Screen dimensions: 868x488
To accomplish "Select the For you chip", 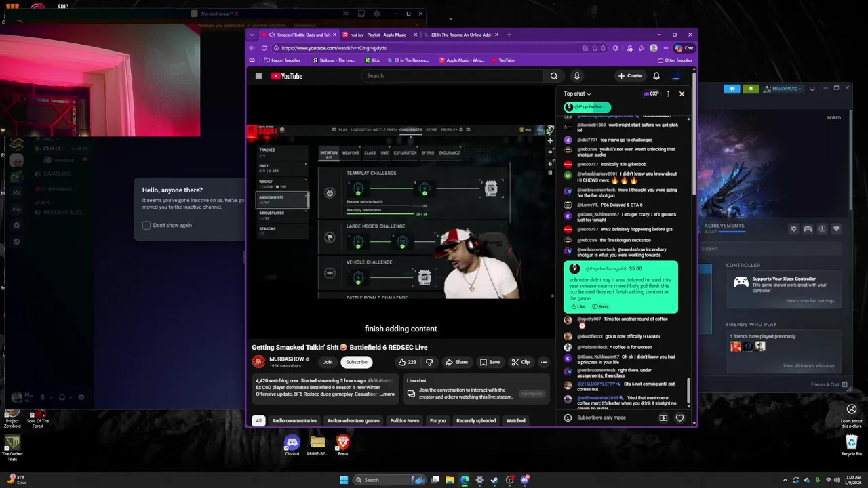I will coord(438,420).
